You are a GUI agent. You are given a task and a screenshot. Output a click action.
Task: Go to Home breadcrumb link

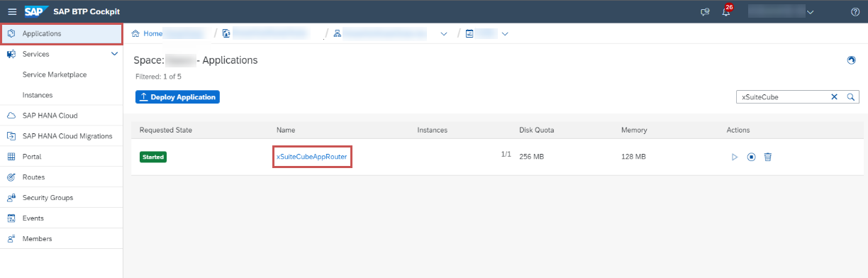(152, 33)
